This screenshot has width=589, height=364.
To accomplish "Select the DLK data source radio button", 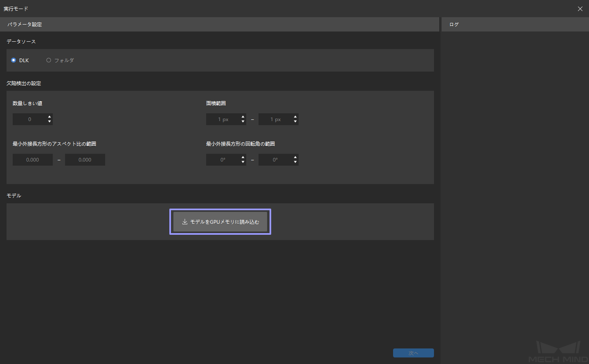I will click(x=13, y=60).
